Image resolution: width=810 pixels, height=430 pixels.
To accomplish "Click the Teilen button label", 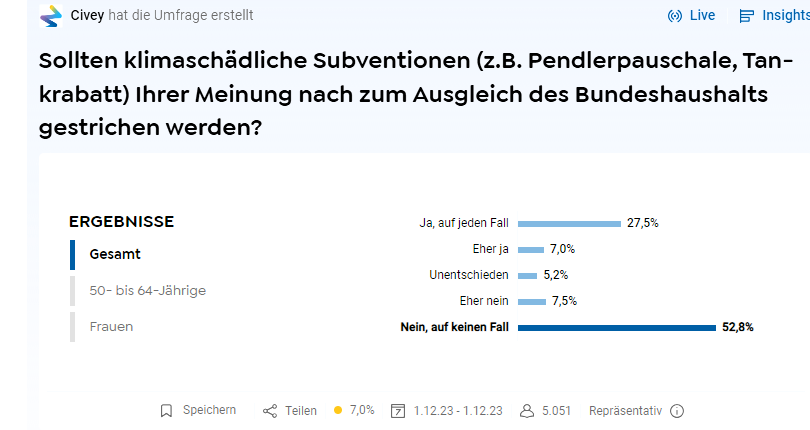I will point(301,411).
